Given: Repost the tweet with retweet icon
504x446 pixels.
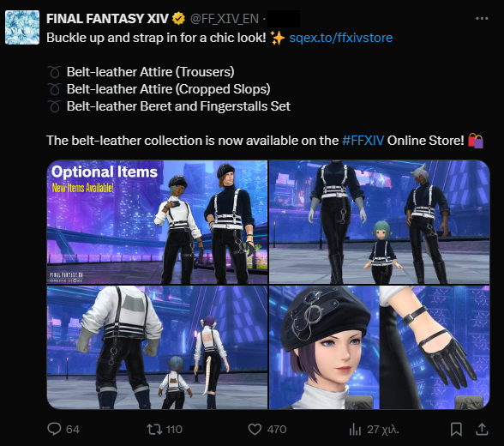Looking at the screenshot, I should tap(154, 430).
